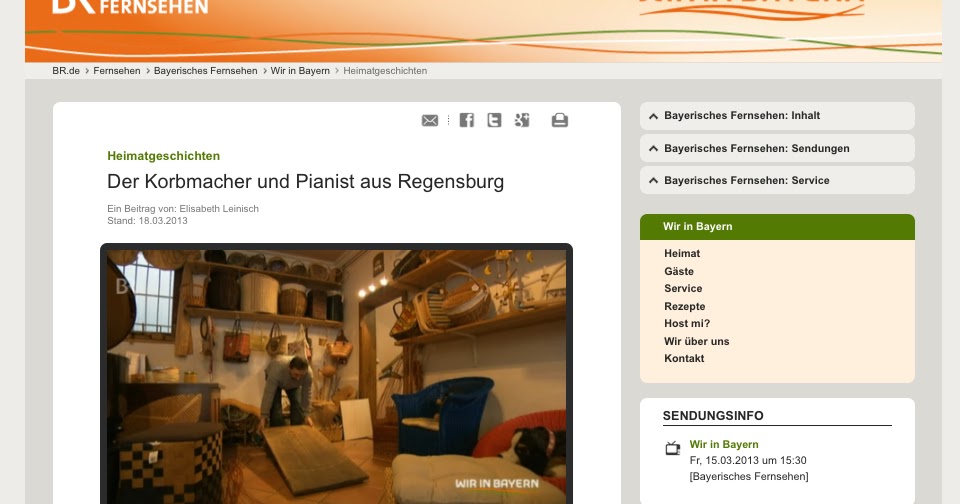Open Host mi? menu item
The height and width of the screenshot is (504, 960).
coord(687,323)
